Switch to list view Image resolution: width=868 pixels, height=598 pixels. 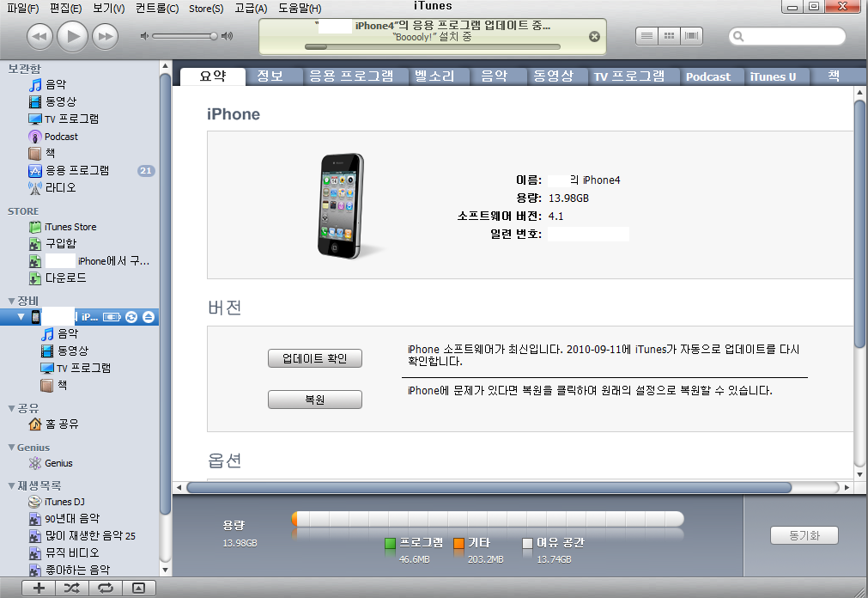click(x=646, y=36)
